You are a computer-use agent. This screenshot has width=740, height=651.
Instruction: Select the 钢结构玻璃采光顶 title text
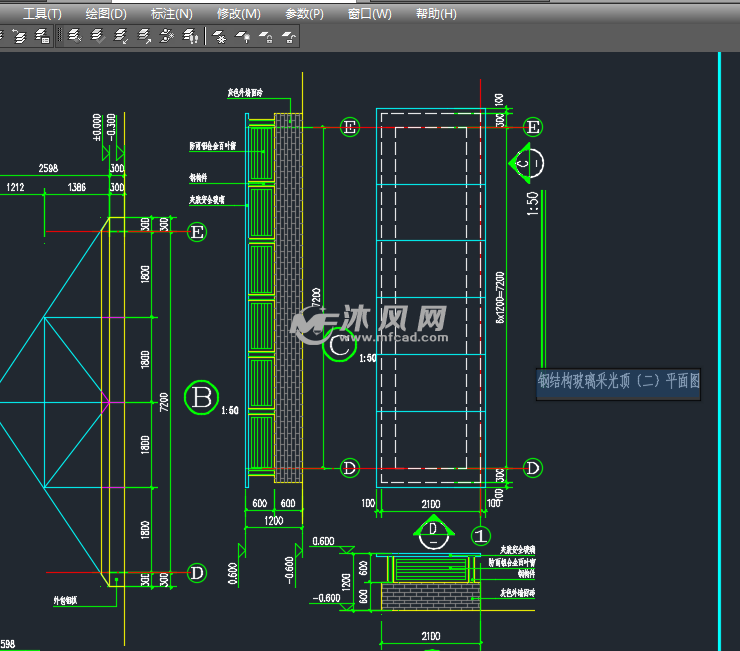point(617,381)
